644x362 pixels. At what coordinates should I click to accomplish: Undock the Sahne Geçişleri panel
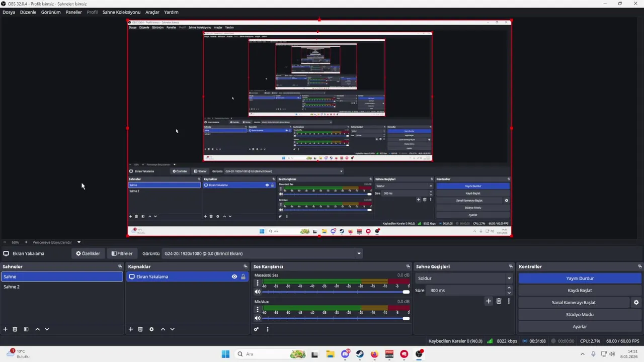click(x=511, y=266)
